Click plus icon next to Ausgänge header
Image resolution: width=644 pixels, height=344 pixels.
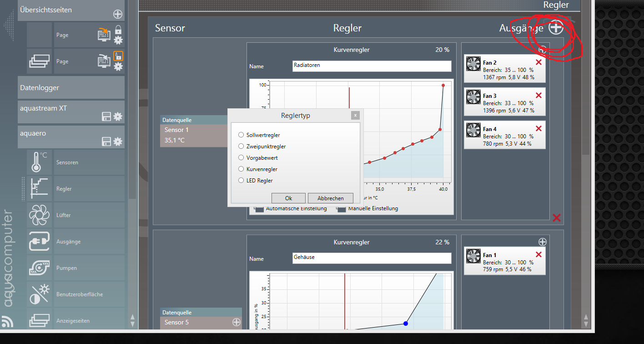[555, 28]
